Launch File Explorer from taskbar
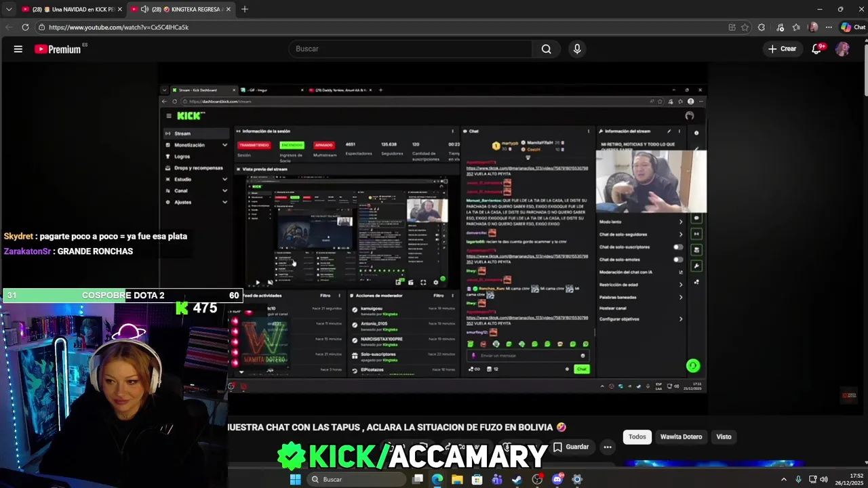Image resolution: width=868 pixels, height=488 pixels. pos(457,479)
